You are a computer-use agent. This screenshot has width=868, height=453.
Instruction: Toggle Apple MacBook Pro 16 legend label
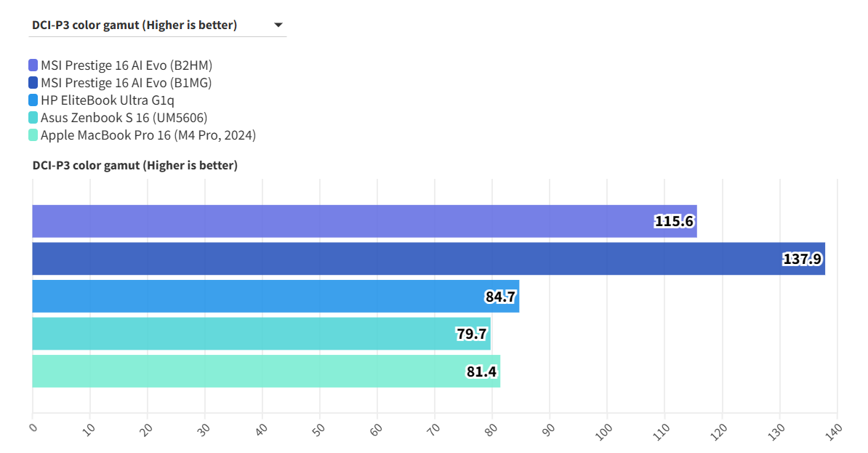click(148, 135)
